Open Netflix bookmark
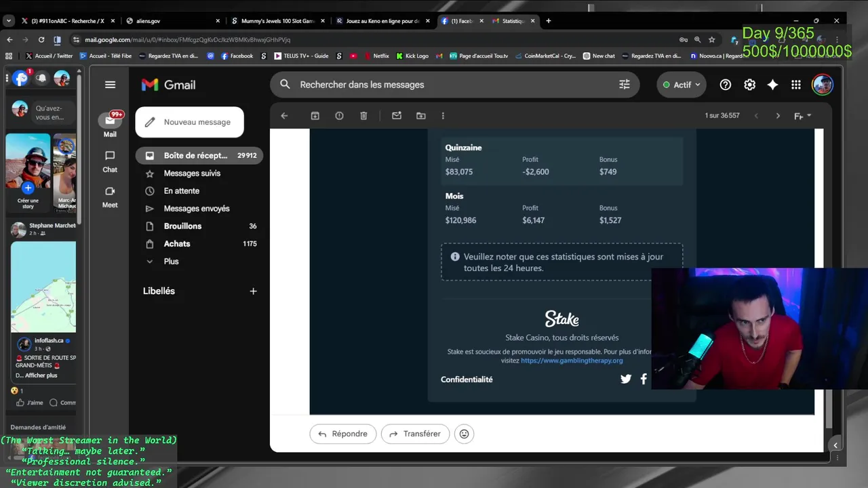The width and height of the screenshot is (868, 488). 376,56
